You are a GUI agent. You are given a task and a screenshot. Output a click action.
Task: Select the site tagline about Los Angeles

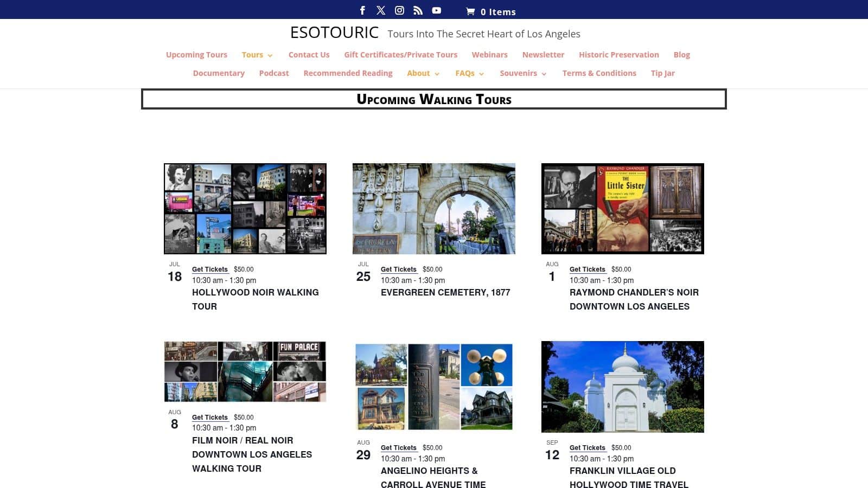[x=484, y=34]
